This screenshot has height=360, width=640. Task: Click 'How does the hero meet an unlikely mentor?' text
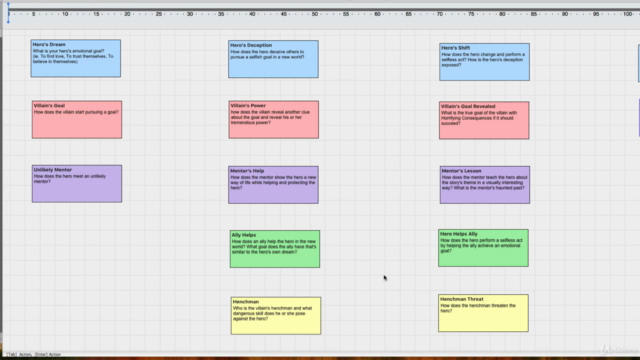tap(70, 179)
